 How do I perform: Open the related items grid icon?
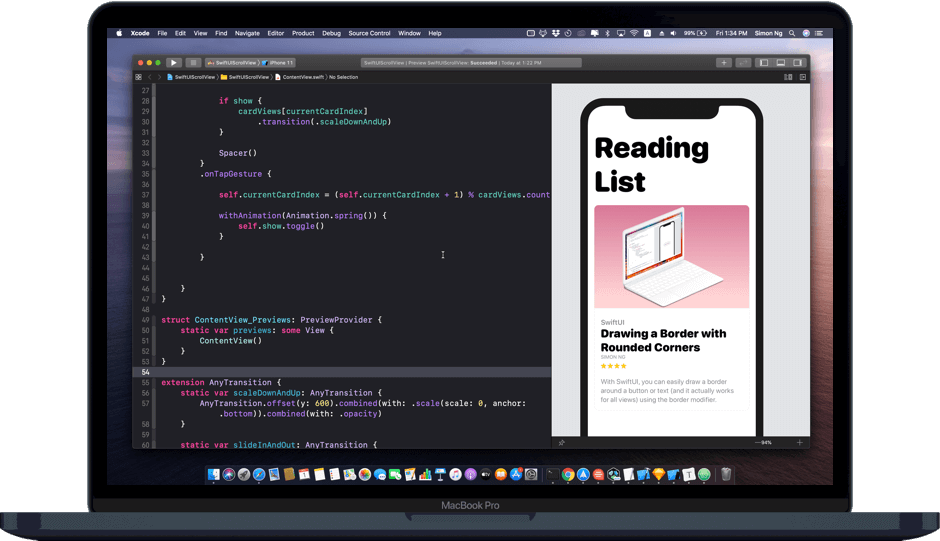[139, 77]
